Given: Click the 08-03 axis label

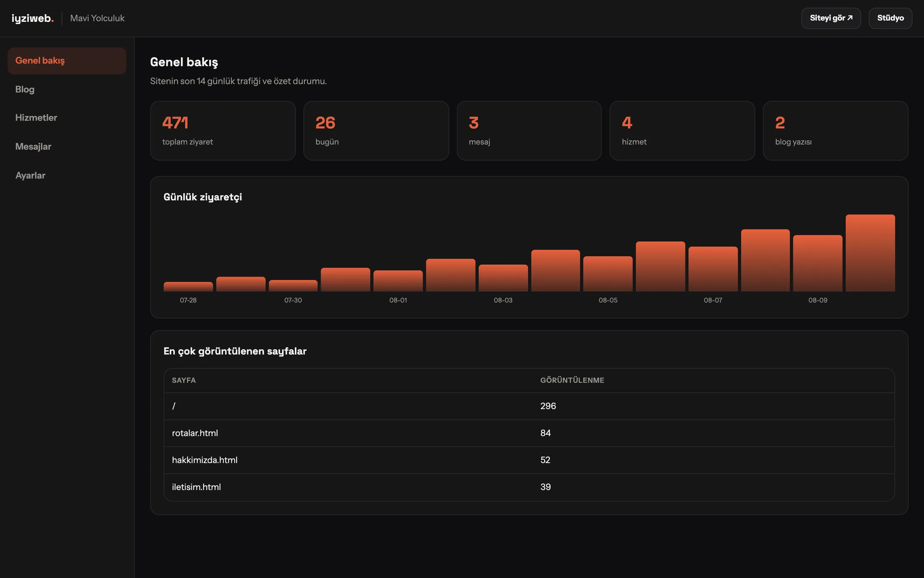Looking at the screenshot, I should (x=503, y=300).
